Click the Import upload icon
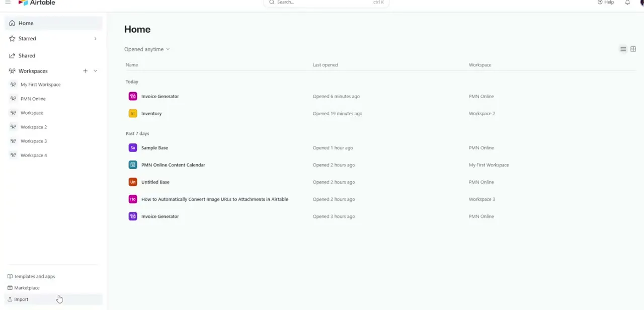 click(x=10, y=299)
